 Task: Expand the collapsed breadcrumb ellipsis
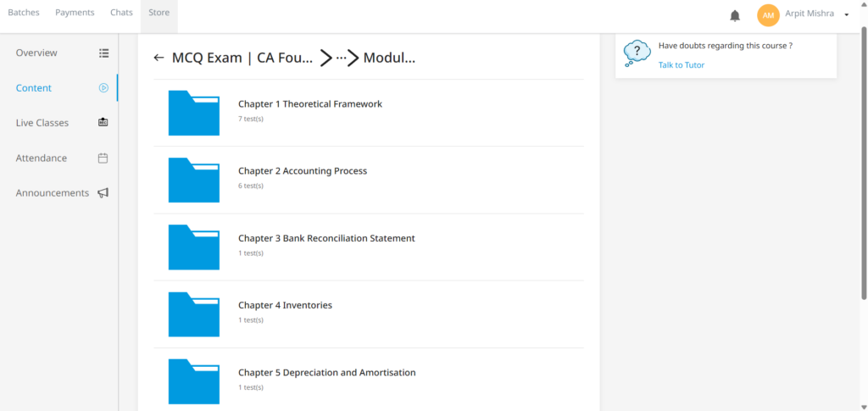[x=342, y=58]
